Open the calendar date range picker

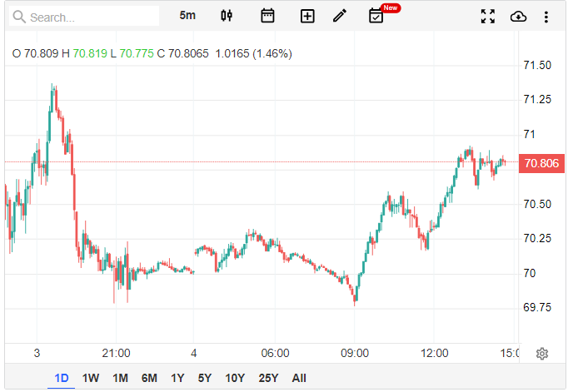click(267, 16)
